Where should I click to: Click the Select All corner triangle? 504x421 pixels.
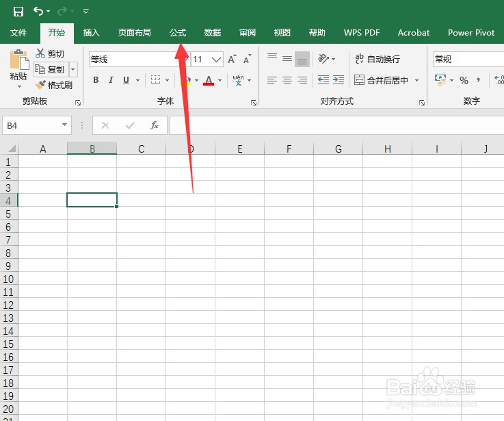coord(11,149)
